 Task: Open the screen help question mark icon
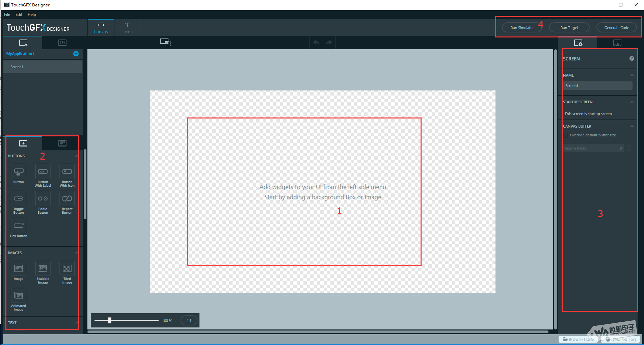coord(632,58)
